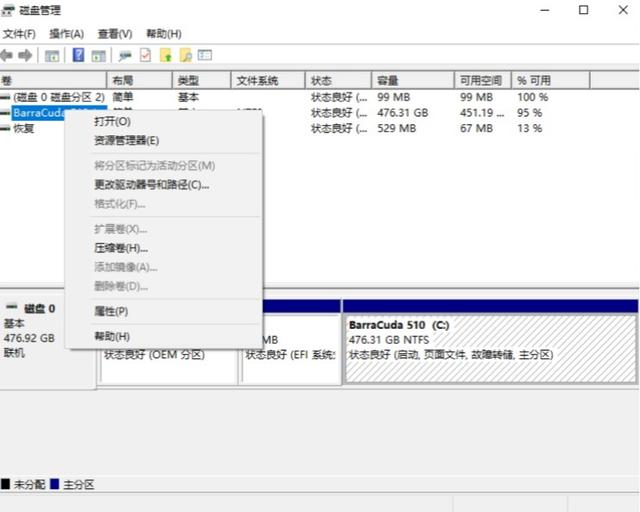Sort by the 可用空间 column header

(x=483, y=80)
